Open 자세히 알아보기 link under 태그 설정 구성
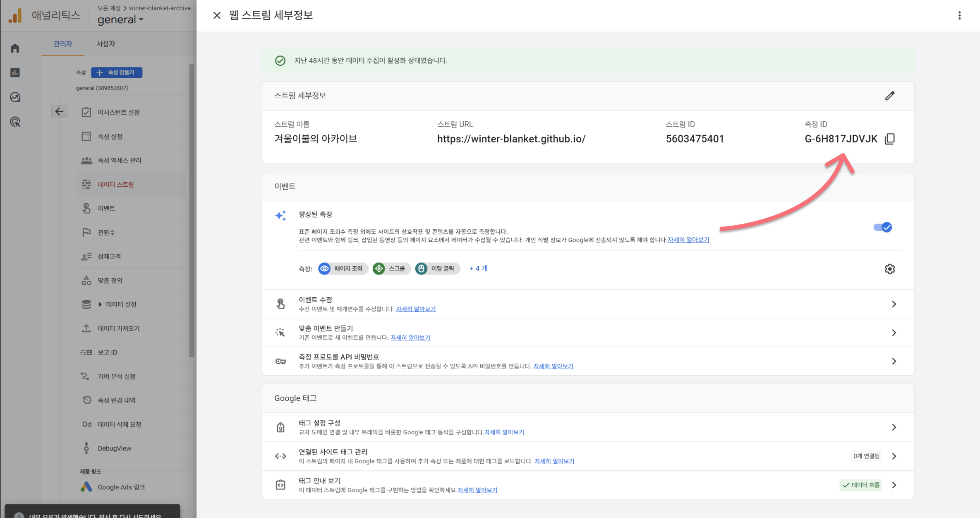Screen dimensions: 980x518 (504, 432)
